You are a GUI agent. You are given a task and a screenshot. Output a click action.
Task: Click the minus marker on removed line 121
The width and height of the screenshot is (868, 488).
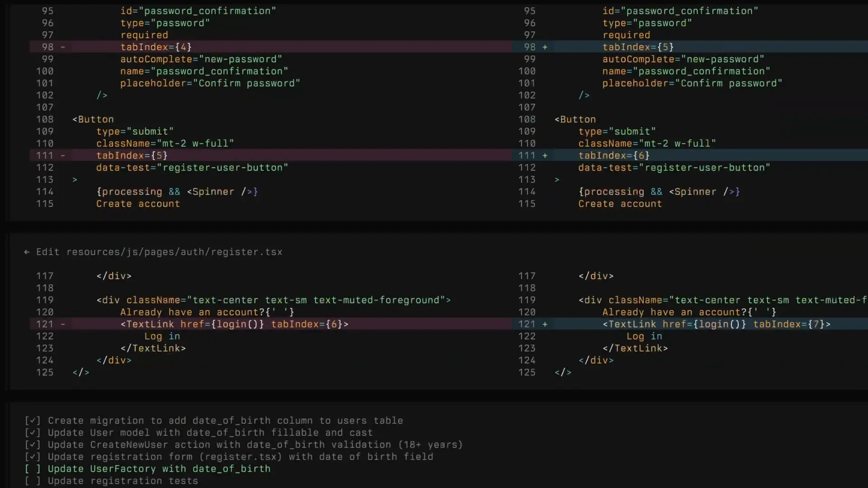click(x=63, y=324)
